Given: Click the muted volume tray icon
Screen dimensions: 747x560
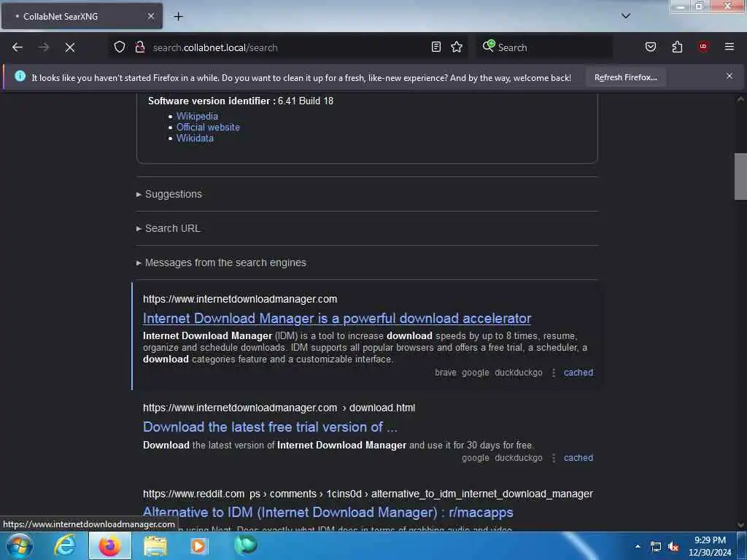Looking at the screenshot, I should (x=673, y=547).
